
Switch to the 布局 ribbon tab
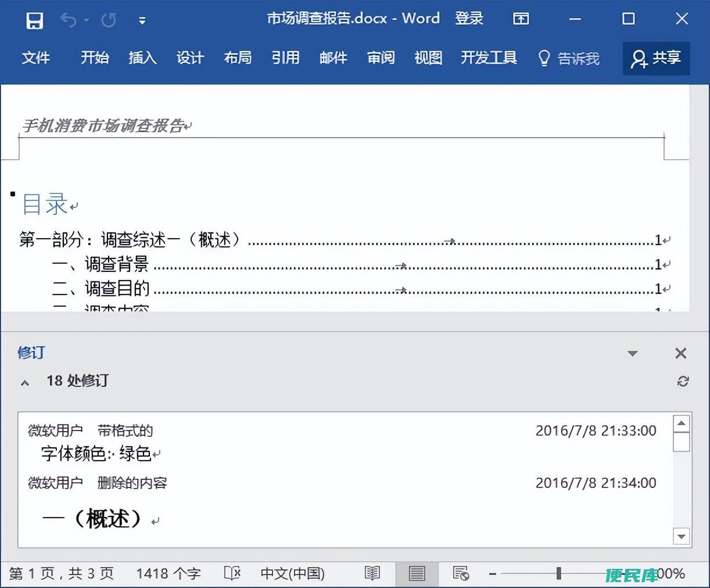pos(238,58)
